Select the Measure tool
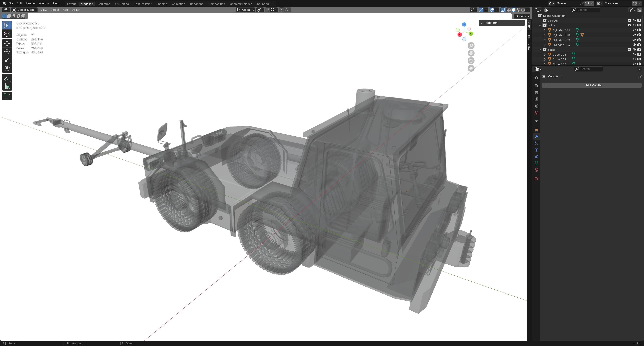This screenshot has width=644, height=346. click(x=7, y=87)
